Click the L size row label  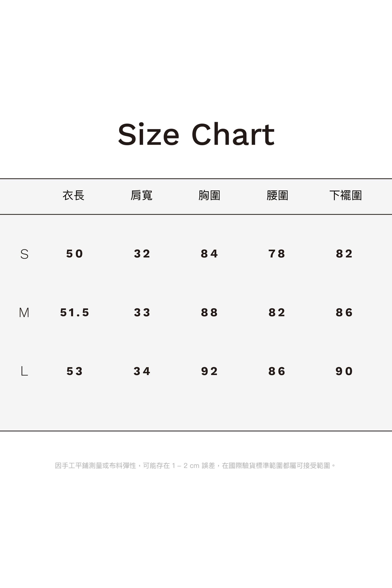click(24, 371)
